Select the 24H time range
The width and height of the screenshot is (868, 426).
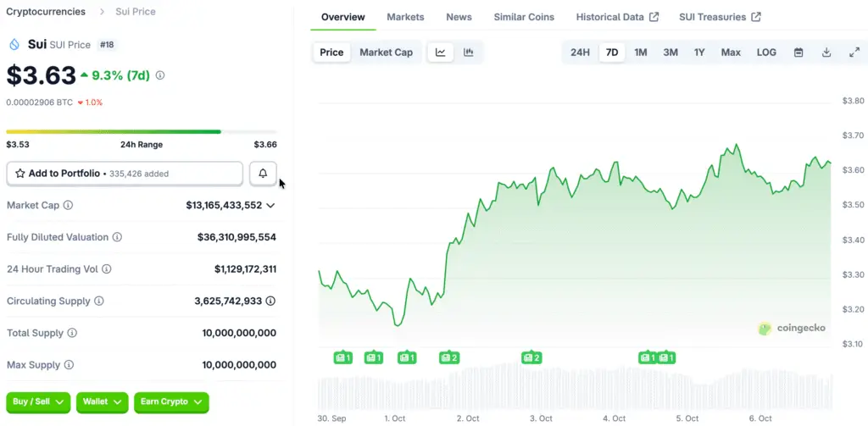click(x=580, y=53)
